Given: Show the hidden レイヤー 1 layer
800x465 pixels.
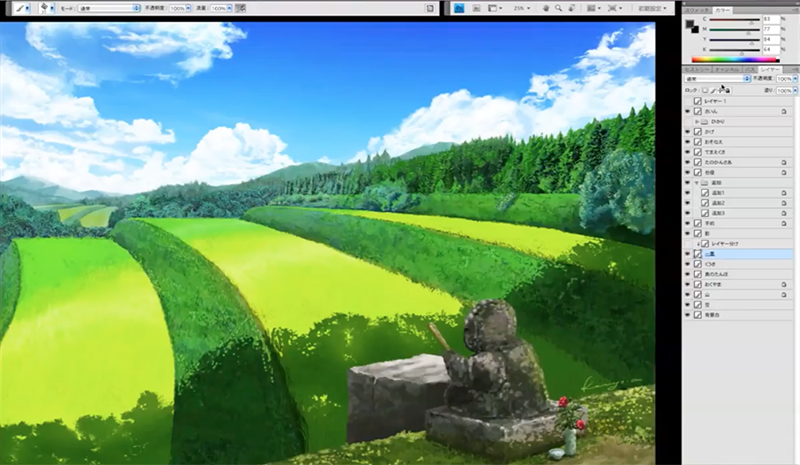Looking at the screenshot, I should (688, 101).
